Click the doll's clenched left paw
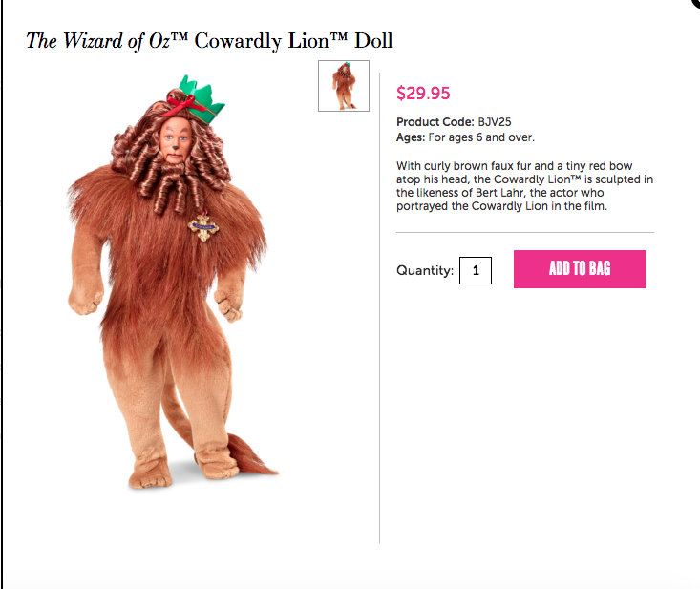The height and width of the screenshot is (589, 700). (229, 305)
